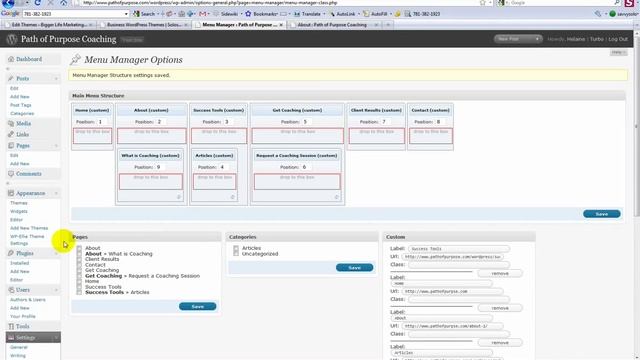The image size is (640, 360).
Task: Remove the Home custom entry
Action: pos(500,308)
